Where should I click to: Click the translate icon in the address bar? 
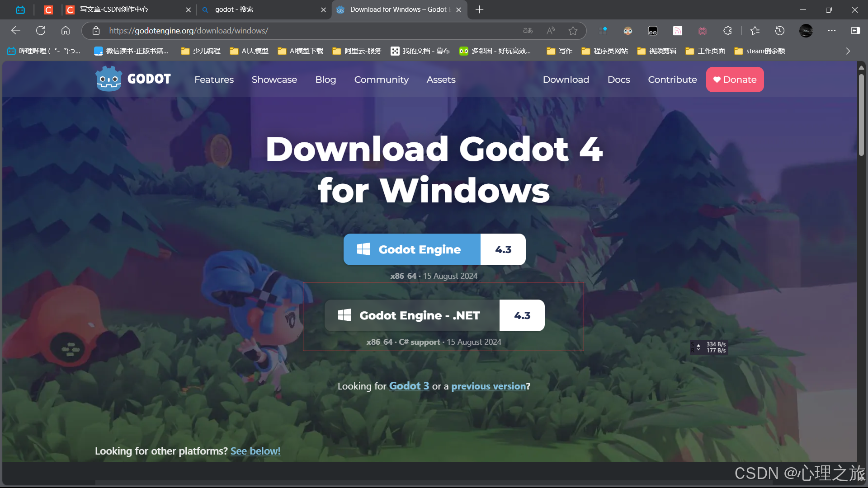coord(527,30)
